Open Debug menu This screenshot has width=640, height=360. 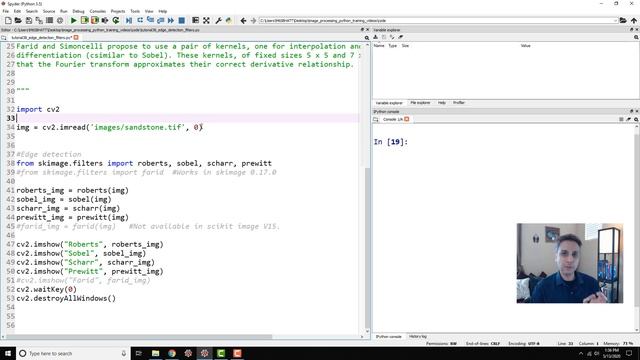[x=78, y=11]
